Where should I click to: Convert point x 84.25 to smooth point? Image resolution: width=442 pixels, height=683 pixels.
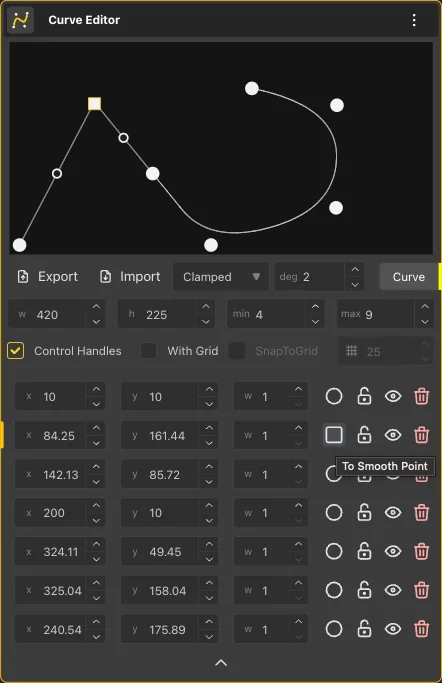pyautogui.click(x=334, y=435)
